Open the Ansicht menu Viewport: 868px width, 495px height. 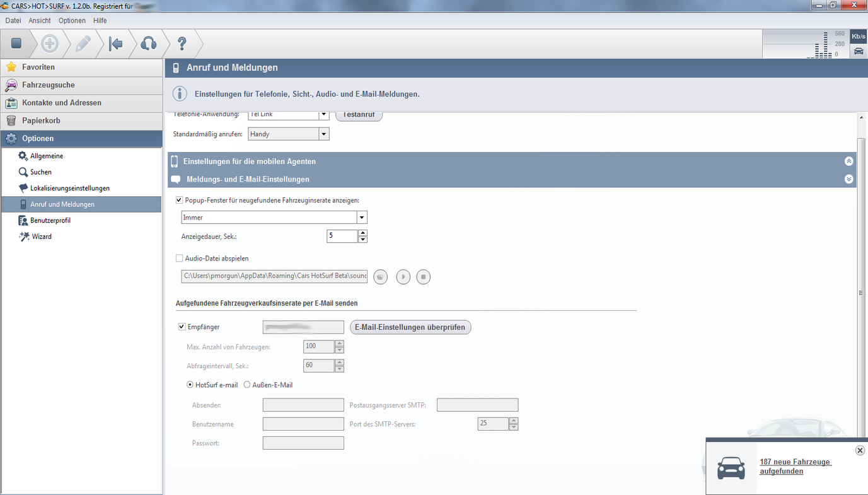[x=40, y=21]
